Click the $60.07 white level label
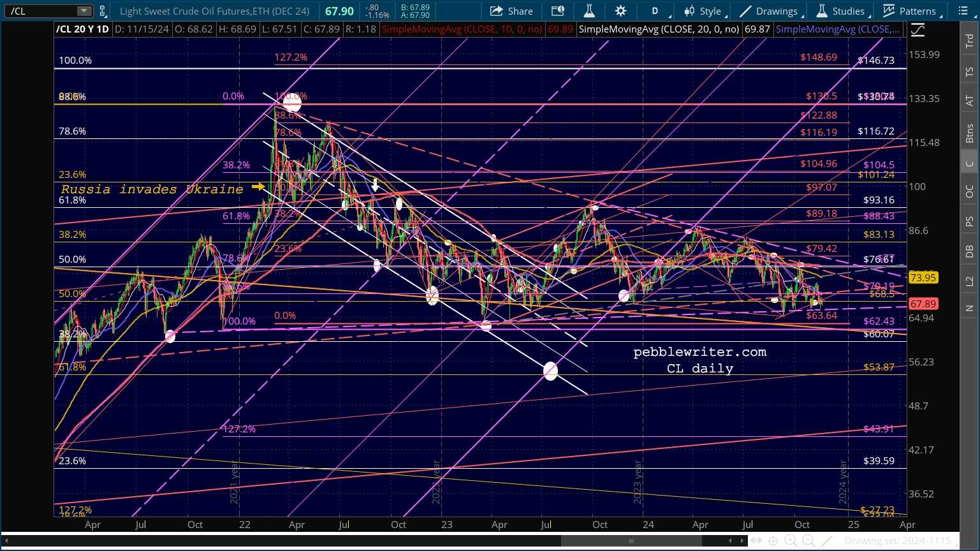 click(x=879, y=334)
